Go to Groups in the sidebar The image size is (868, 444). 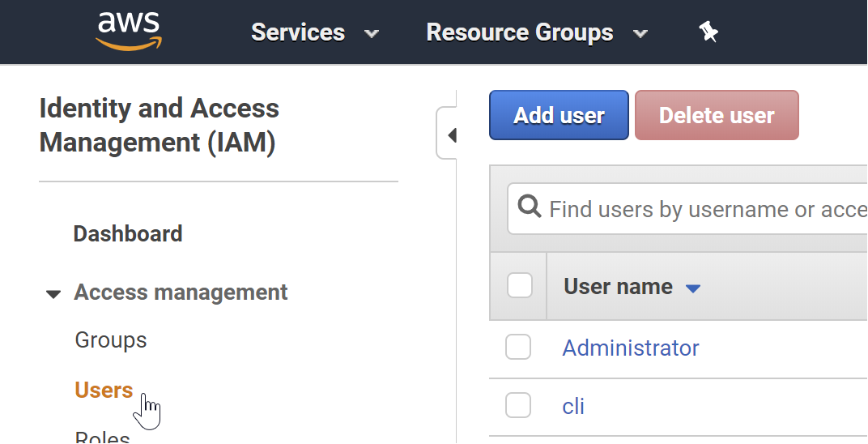point(111,339)
